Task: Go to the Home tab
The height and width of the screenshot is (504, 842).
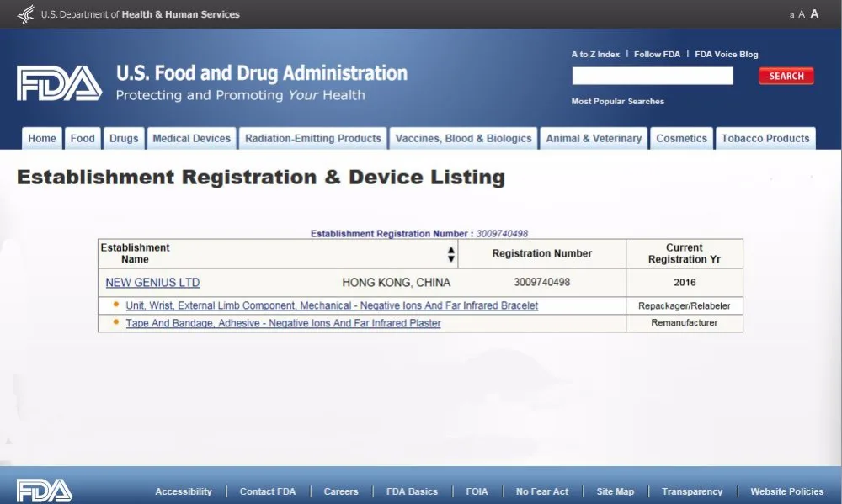Action: [42, 139]
